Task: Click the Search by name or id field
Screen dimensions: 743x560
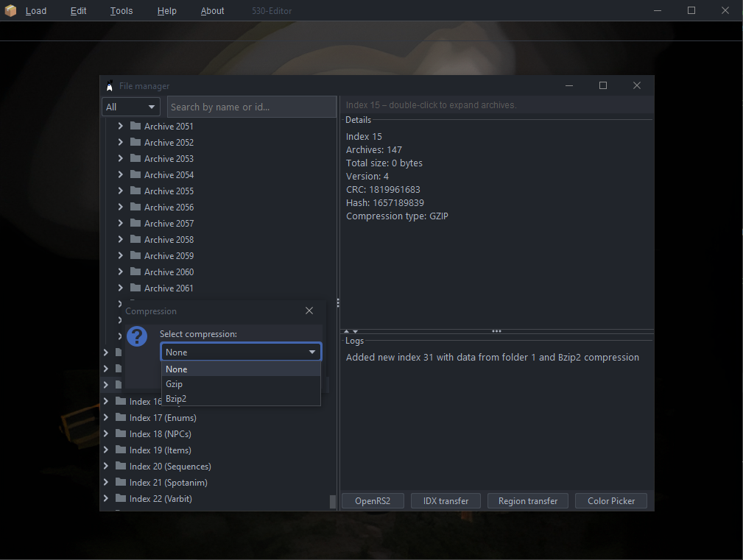Action: coord(251,107)
